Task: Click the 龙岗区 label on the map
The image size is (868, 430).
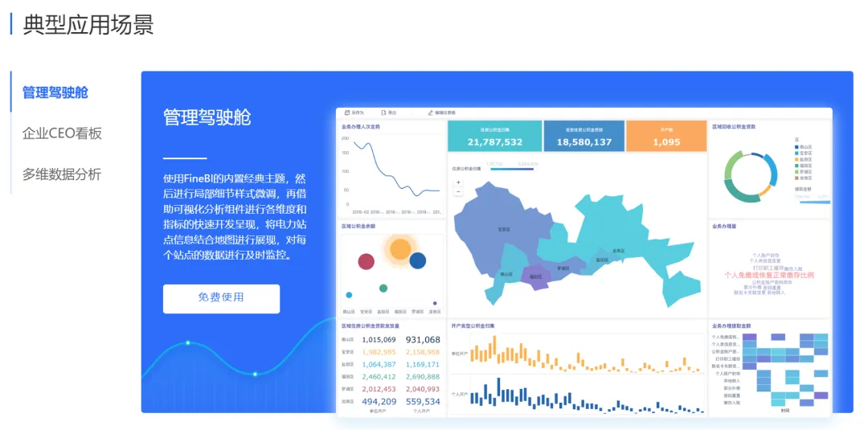Action: coord(618,251)
